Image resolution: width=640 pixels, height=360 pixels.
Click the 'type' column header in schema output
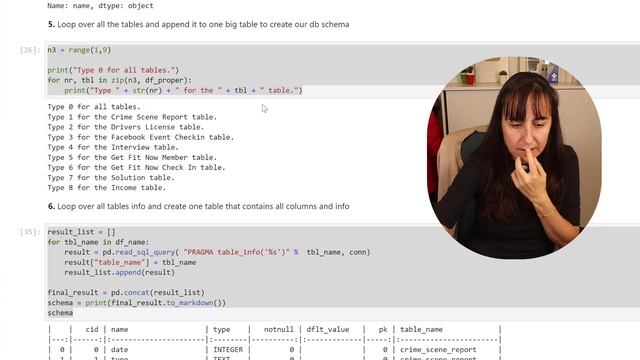point(222,329)
